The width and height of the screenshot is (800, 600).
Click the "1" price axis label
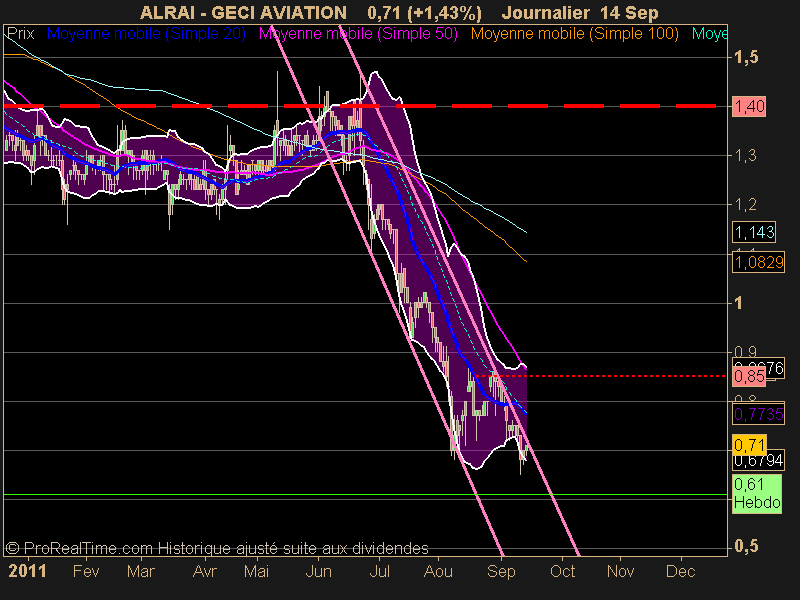738,303
